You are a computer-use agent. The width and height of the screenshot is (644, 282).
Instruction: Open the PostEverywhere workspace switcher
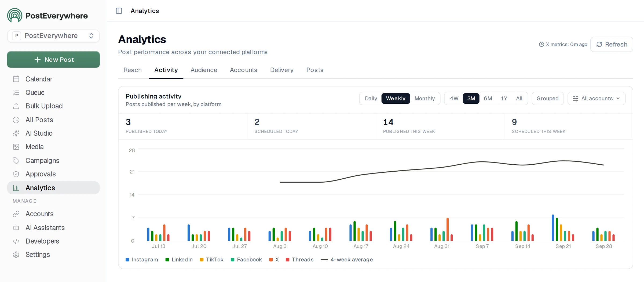pyautogui.click(x=53, y=36)
